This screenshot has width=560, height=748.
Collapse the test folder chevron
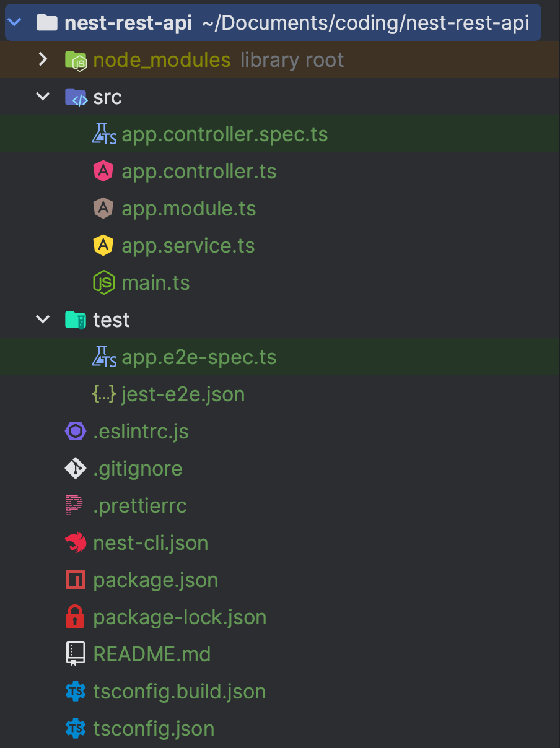[x=43, y=320]
